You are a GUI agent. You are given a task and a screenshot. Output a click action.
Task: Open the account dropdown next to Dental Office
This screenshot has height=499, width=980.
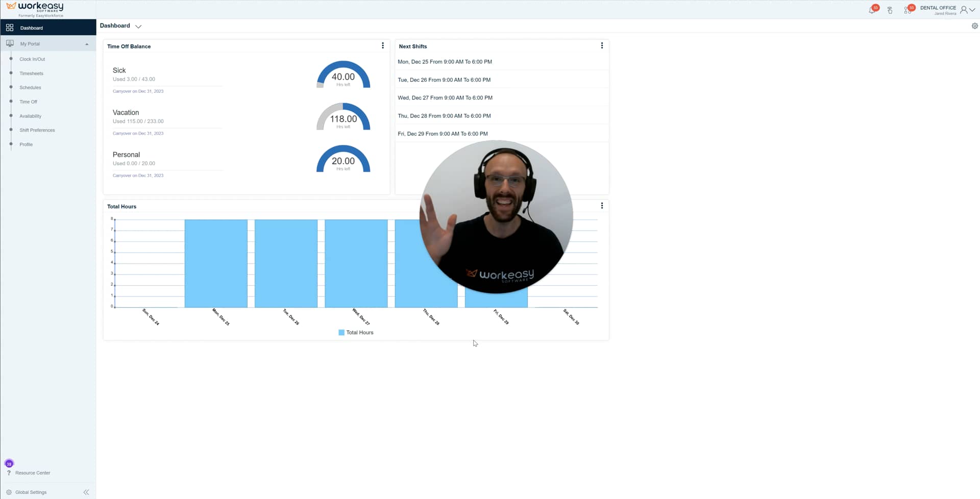pos(972,9)
